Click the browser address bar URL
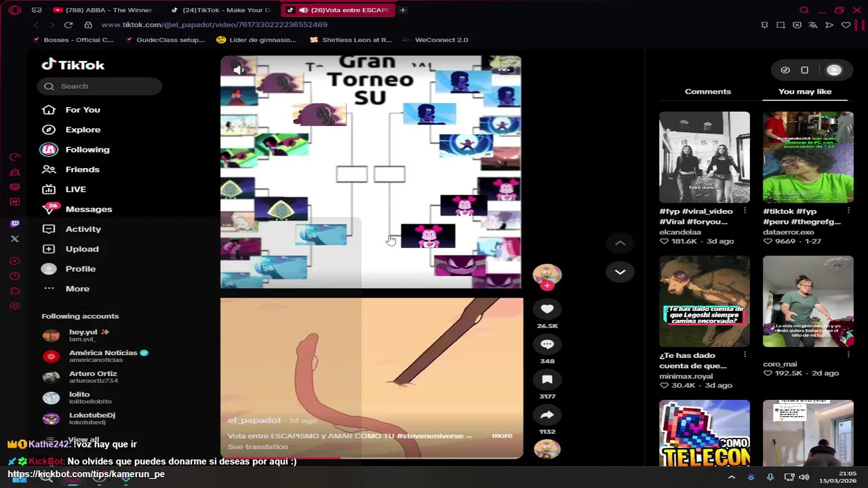 [214, 24]
